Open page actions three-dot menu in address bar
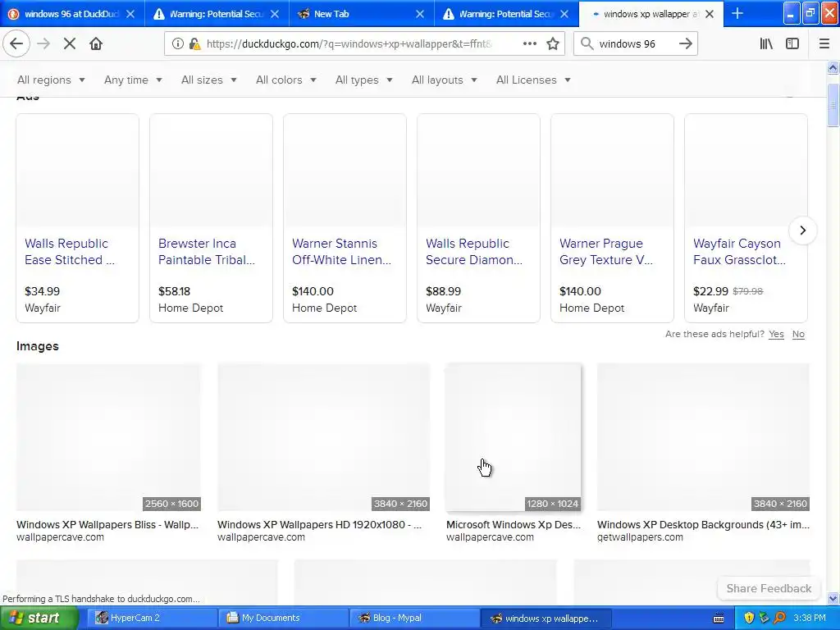The height and width of the screenshot is (630, 840). 529,43
